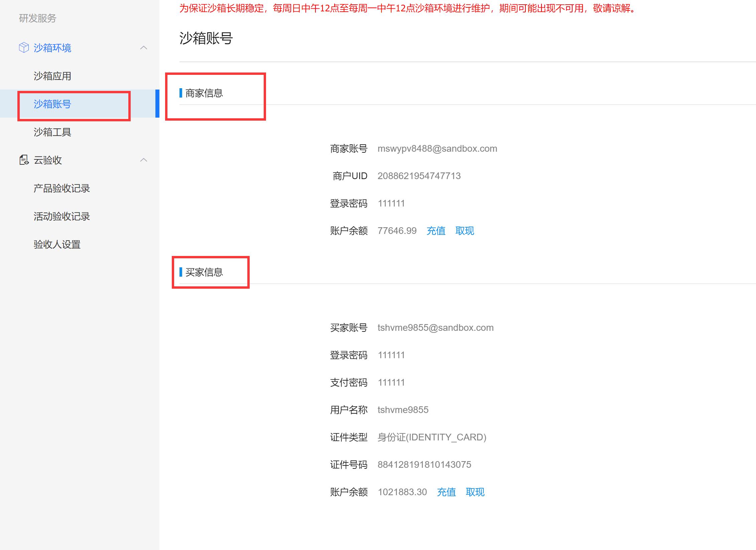
Task: Collapse the 云验收 section chevron
Action: pos(144,160)
